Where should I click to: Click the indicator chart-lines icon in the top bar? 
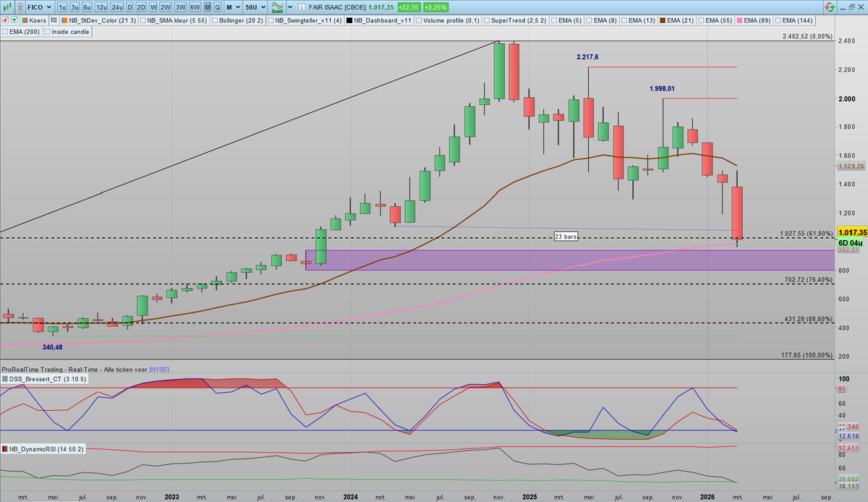[x=278, y=7]
